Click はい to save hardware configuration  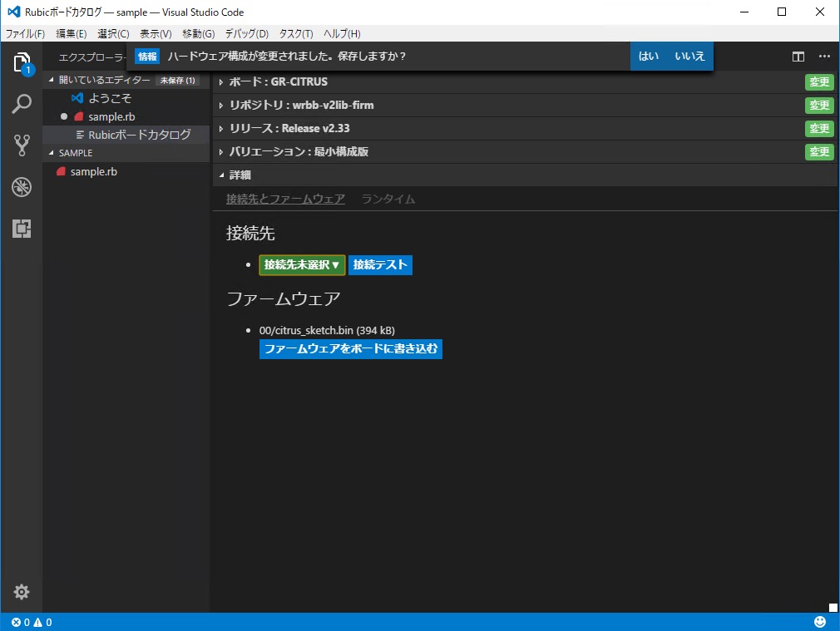(648, 56)
